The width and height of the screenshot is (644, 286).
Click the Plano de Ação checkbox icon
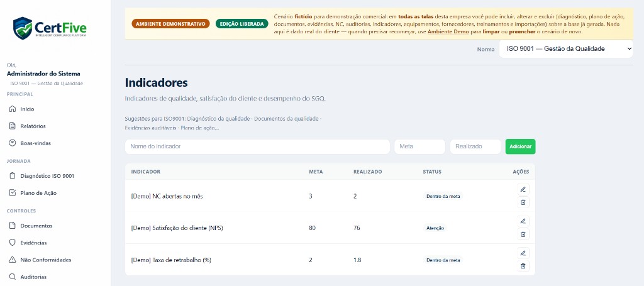[x=13, y=193]
